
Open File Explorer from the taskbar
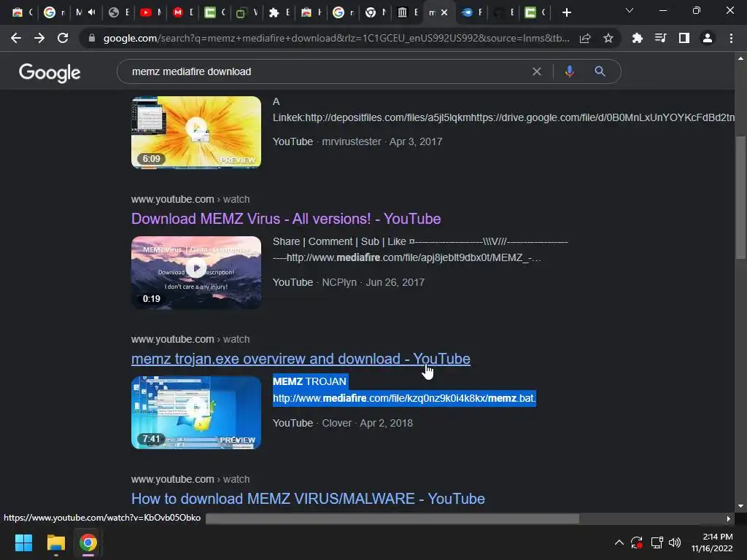click(x=55, y=542)
